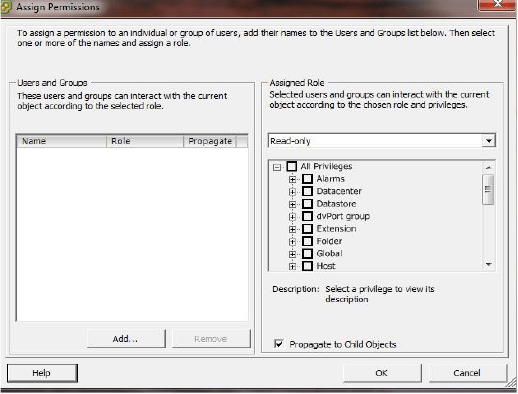
Task: Click the privileges list scroll-up arrow
Action: pyautogui.click(x=488, y=167)
